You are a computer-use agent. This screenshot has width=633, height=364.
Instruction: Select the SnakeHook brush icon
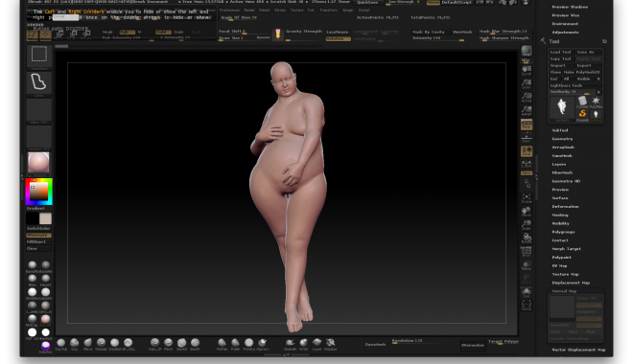click(x=290, y=344)
